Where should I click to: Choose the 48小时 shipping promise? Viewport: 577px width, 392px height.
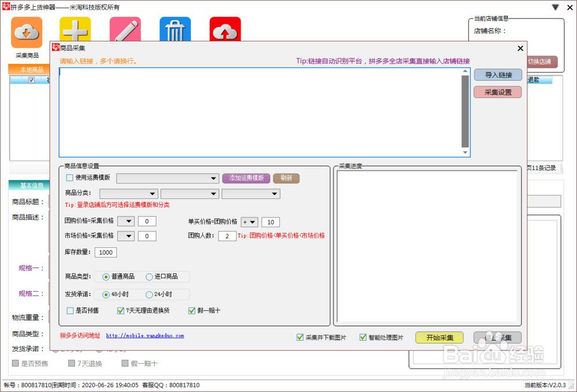coord(106,295)
